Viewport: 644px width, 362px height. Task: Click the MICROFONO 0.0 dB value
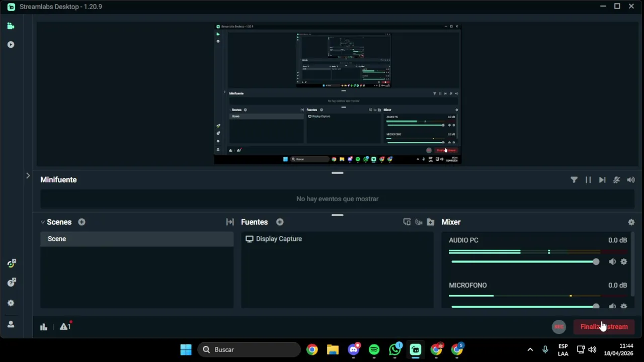[617, 285]
